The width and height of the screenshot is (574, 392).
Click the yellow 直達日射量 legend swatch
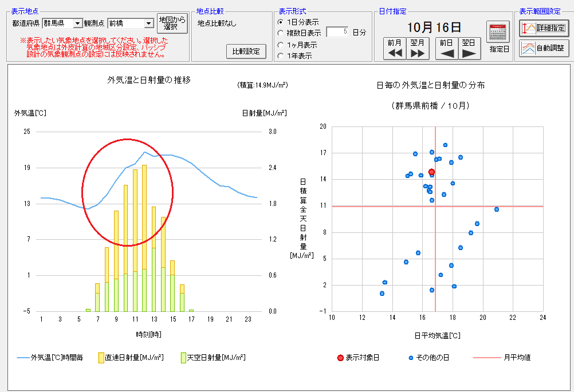[x=101, y=358]
